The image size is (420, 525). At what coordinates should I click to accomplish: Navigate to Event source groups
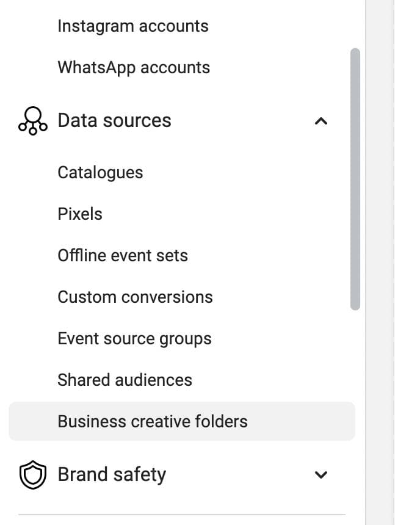click(x=134, y=339)
